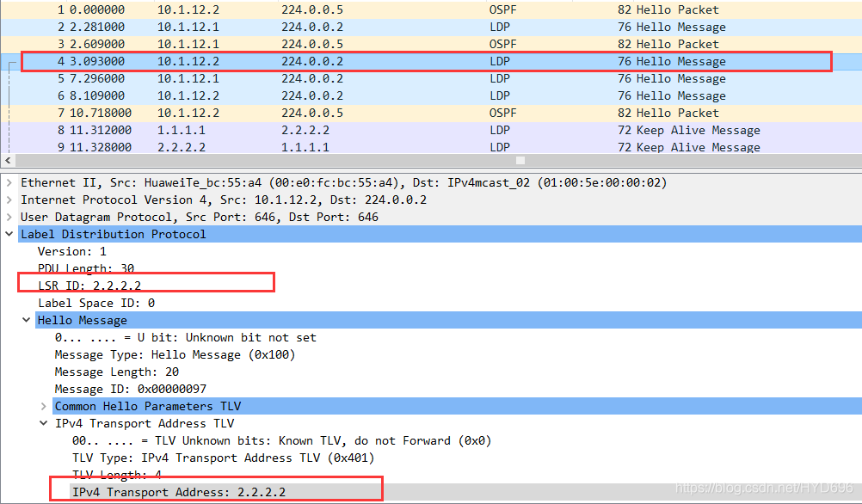Viewport: 862px width, 504px height.
Task: Select the TLV Length: 4 field
Action: tap(116, 475)
